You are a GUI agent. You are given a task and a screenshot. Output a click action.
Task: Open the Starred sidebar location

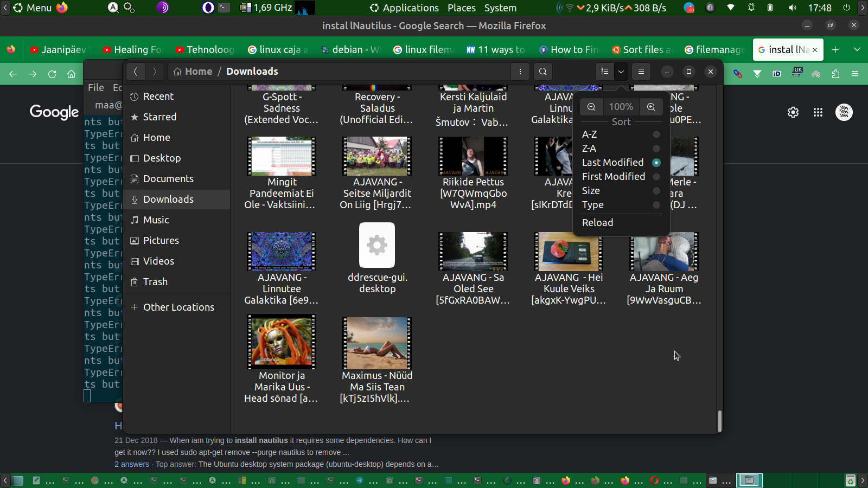pyautogui.click(x=159, y=117)
